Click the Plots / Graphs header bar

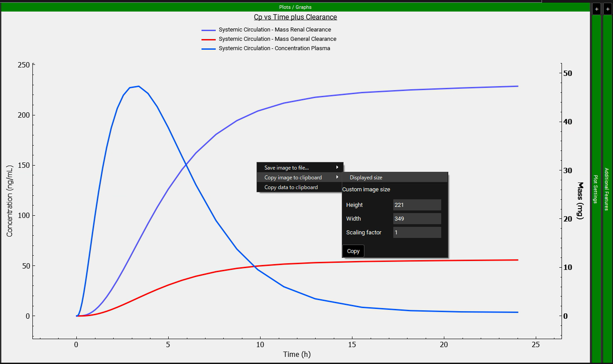[x=295, y=7]
